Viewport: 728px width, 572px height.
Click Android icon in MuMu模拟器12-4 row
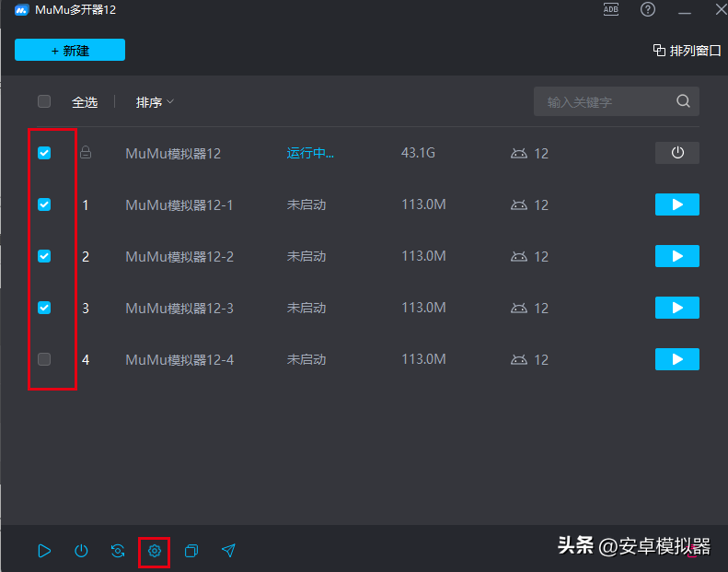(x=518, y=359)
